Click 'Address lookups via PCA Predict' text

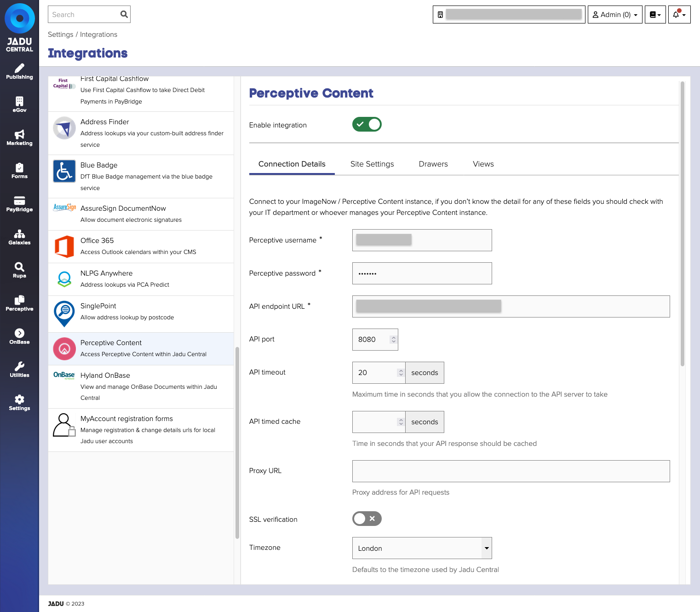[x=125, y=285]
